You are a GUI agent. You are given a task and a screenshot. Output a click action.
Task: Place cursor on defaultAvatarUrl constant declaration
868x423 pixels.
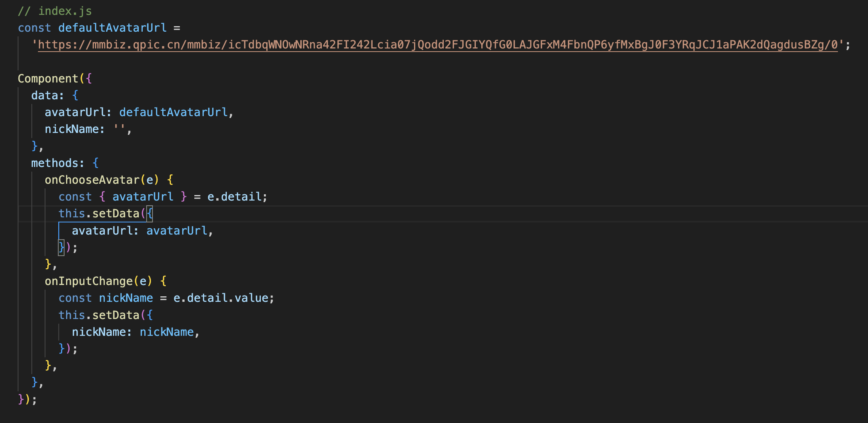[112, 28]
